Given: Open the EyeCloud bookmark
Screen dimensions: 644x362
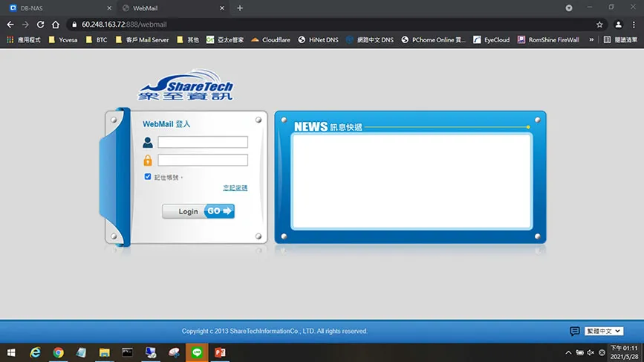Looking at the screenshot, I should pyautogui.click(x=492, y=40).
